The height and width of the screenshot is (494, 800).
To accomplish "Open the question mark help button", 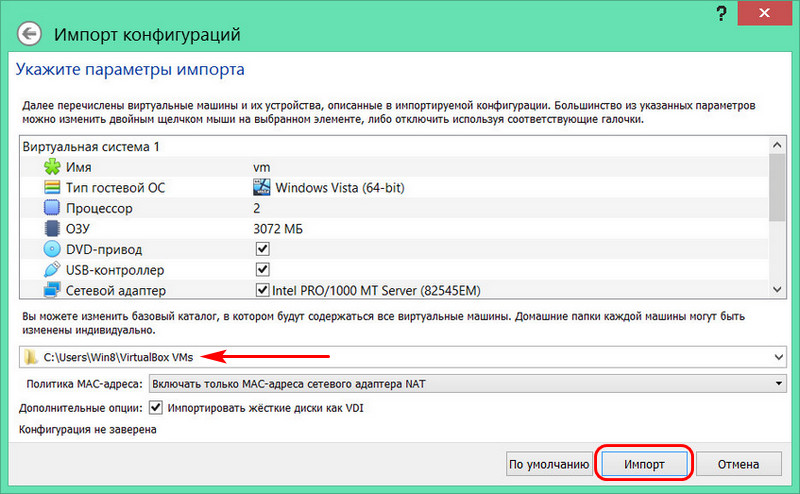I will coord(721,13).
